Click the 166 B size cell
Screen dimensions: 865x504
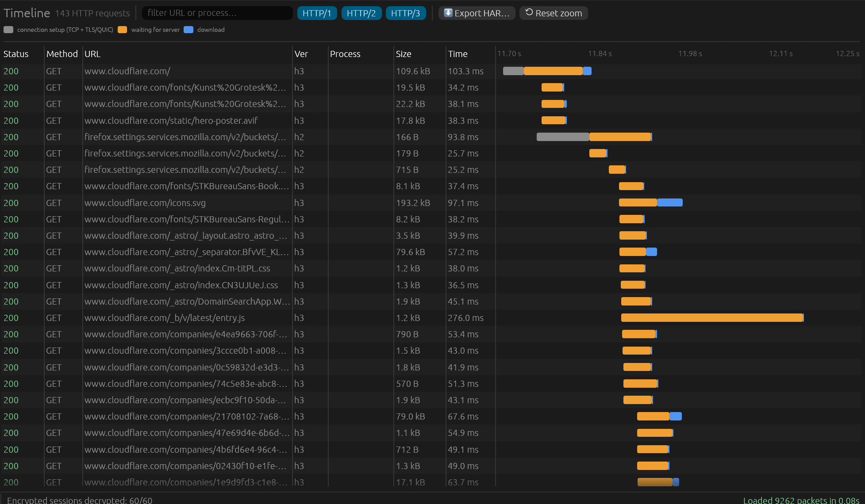407,137
